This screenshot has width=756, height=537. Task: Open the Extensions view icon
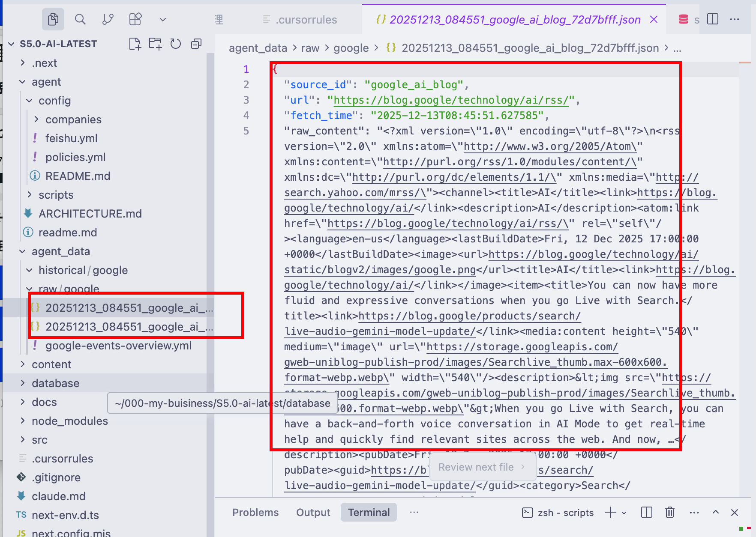point(135,19)
